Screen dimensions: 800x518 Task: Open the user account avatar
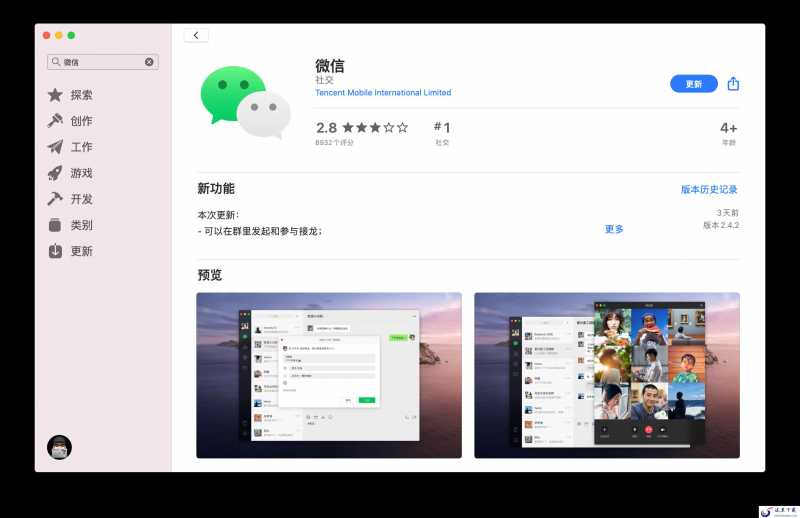[59, 447]
